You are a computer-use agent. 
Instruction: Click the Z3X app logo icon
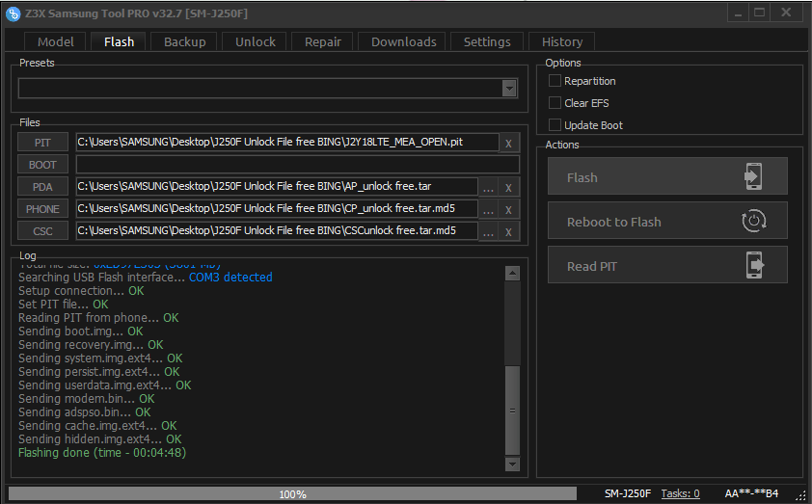[13, 13]
